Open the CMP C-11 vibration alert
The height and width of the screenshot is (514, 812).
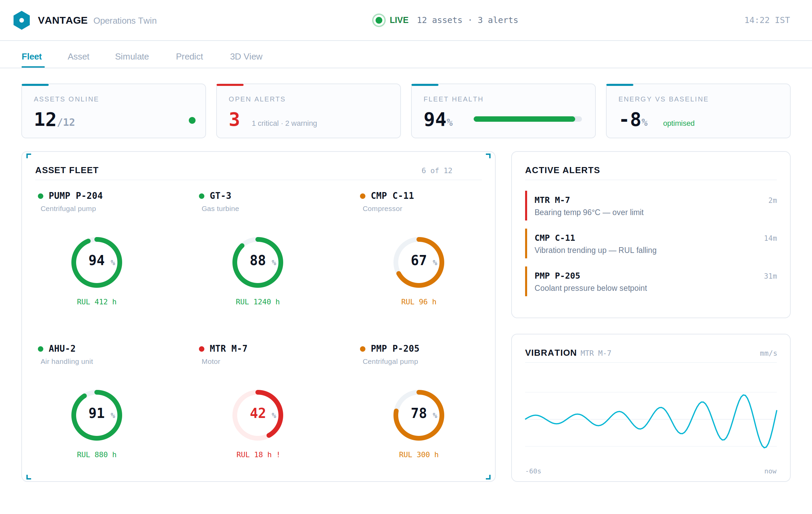651,243
